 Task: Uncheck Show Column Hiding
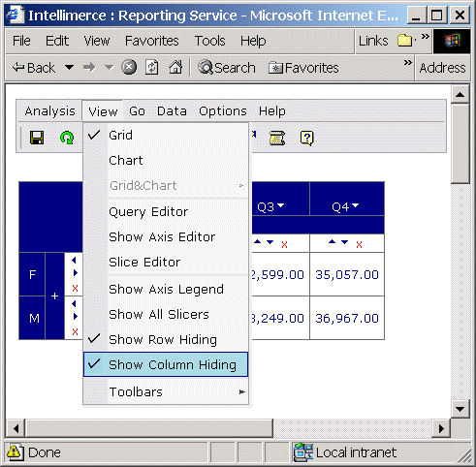click(x=166, y=364)
